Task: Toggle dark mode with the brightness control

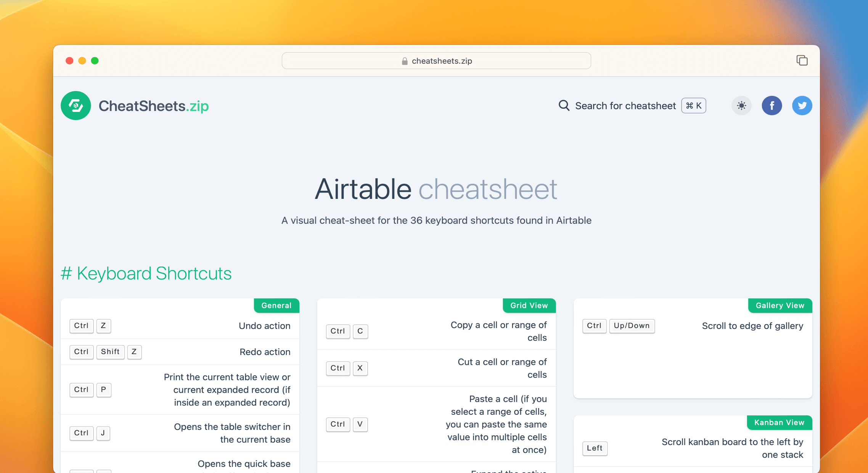Action: [x=741, y=106]
